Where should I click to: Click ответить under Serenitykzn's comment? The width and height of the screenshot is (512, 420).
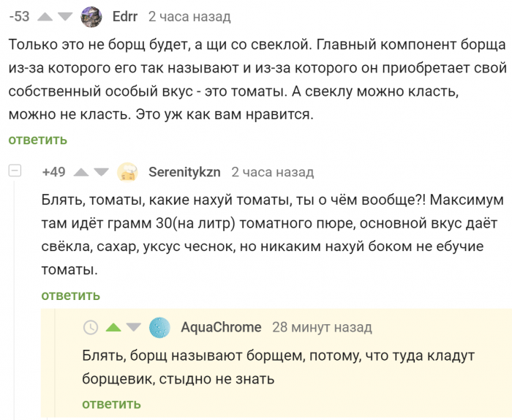[70, 296]
